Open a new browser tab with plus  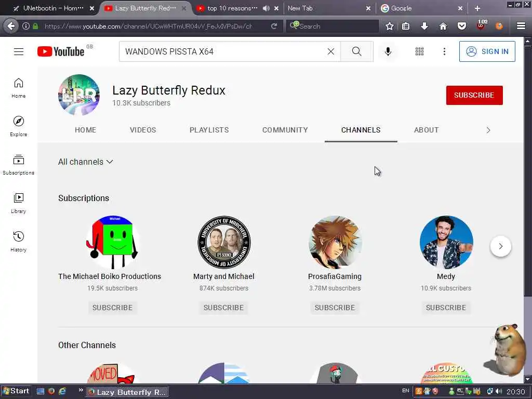coord(477,8)
